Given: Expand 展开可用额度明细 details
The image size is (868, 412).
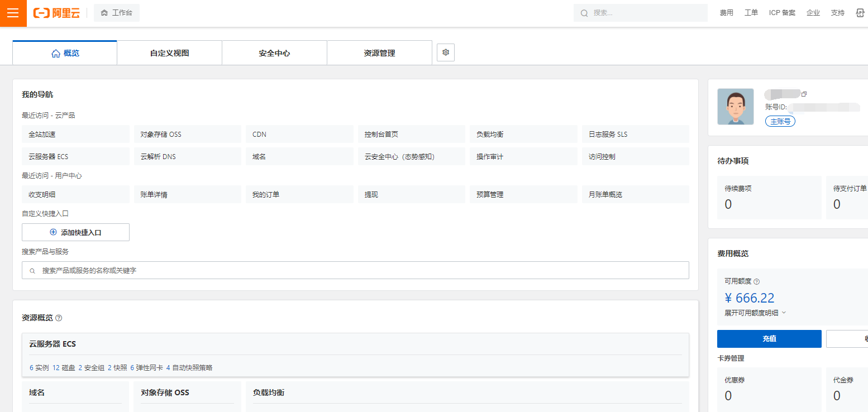Looking at the screenshot, I should pos(755,313).
